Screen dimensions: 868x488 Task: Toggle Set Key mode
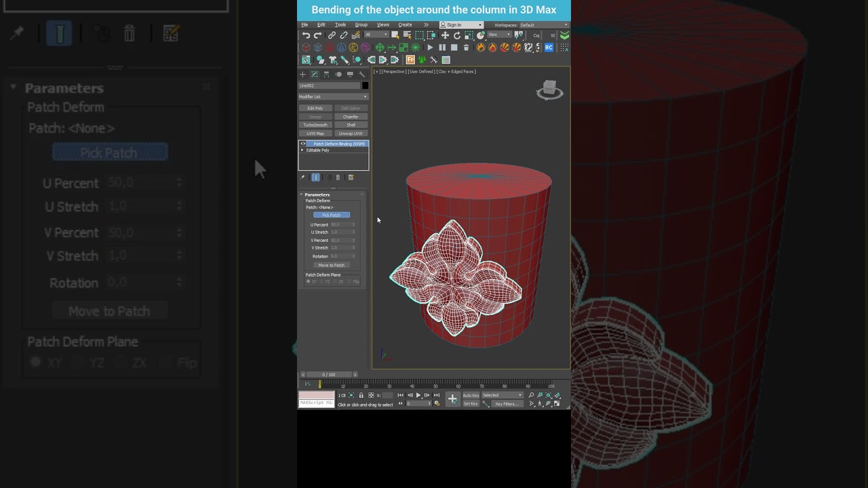[x=471, y=404]
